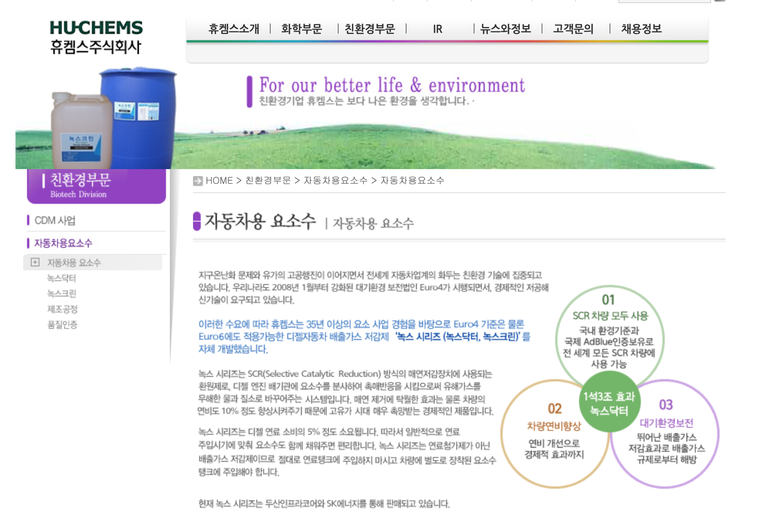Click 친환경부문 in breadcrumb trail
The width and height of the screenshot is (769, 532).
point(268,180)
